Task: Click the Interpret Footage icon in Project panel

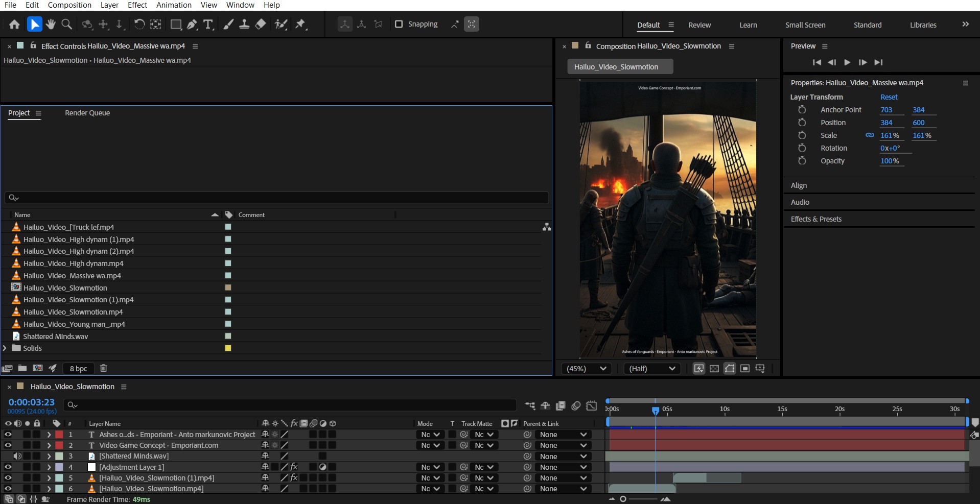Action: pyautogui.click(x=7, y=368)
